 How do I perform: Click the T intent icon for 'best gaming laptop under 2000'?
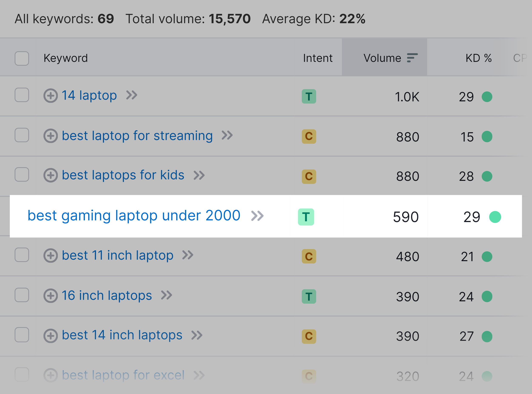pos(306,216)
